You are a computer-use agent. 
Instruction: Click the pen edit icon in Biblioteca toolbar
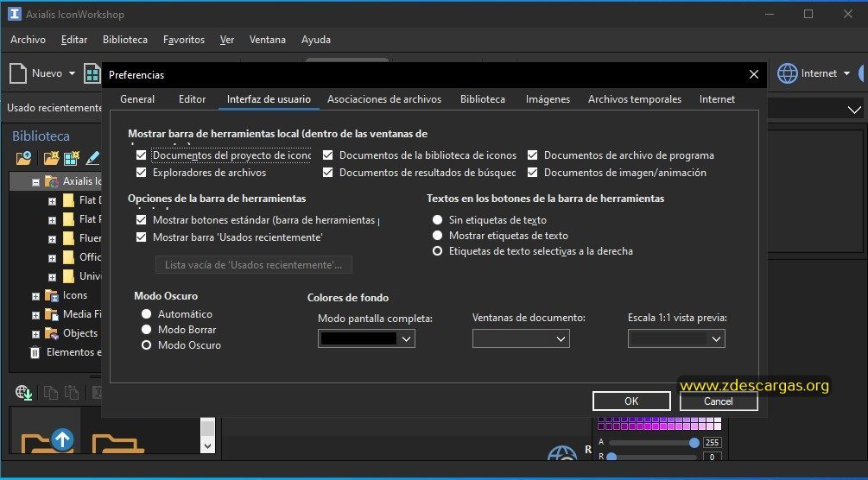point(92,158)
